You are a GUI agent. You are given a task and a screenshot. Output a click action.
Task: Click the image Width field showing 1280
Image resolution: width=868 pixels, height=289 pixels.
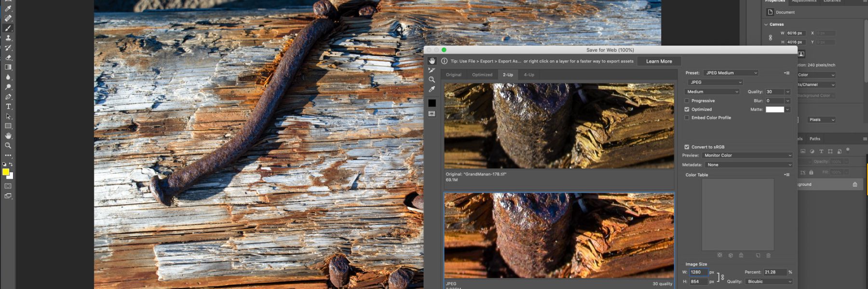point(698,272)
